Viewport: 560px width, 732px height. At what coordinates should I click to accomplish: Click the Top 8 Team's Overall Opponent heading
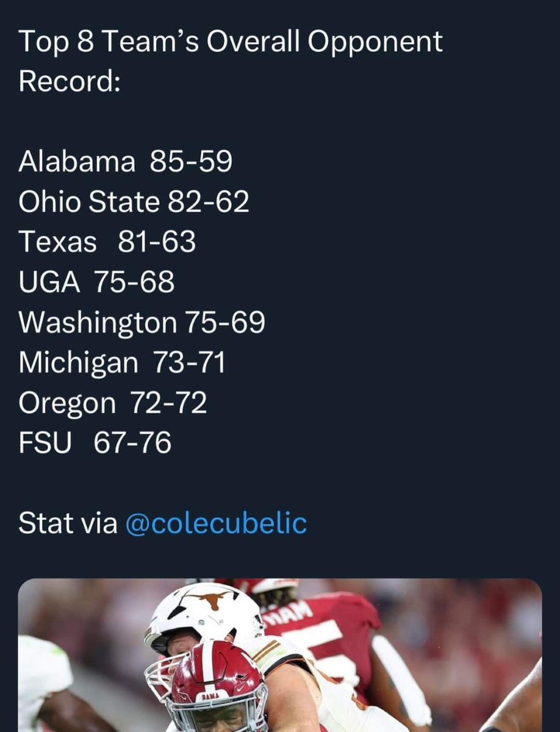[x=231, y=41]
